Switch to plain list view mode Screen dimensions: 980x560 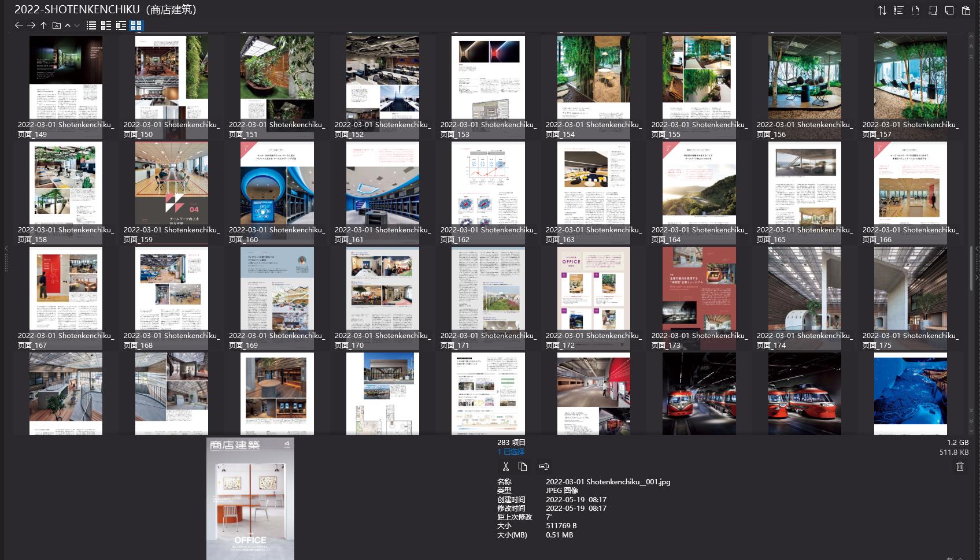91,25
